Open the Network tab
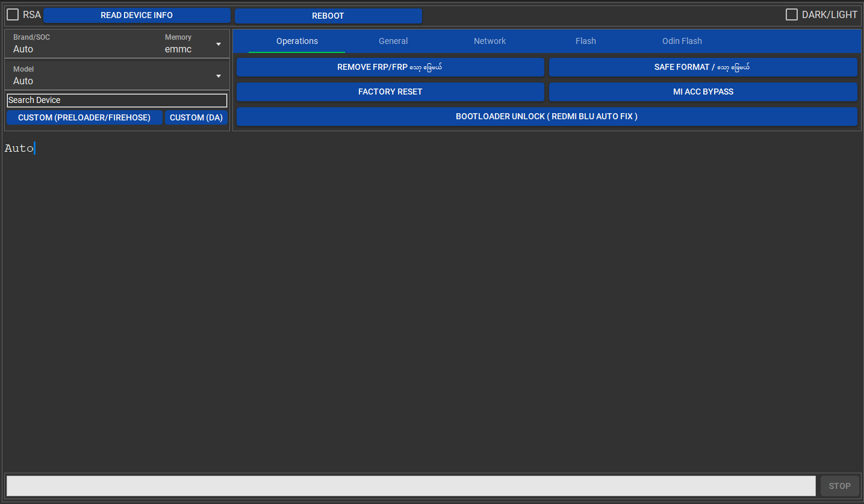This screenshot has height=504, width=864. point(489,41)
